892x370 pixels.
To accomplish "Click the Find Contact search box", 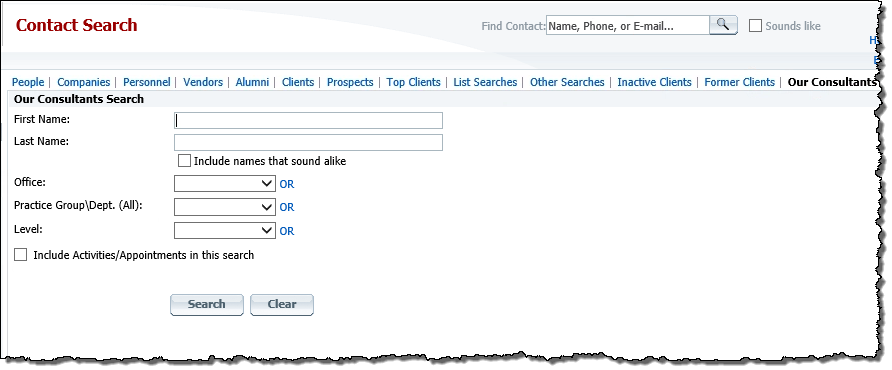I will pyautogui.click(x=627, y=26).
